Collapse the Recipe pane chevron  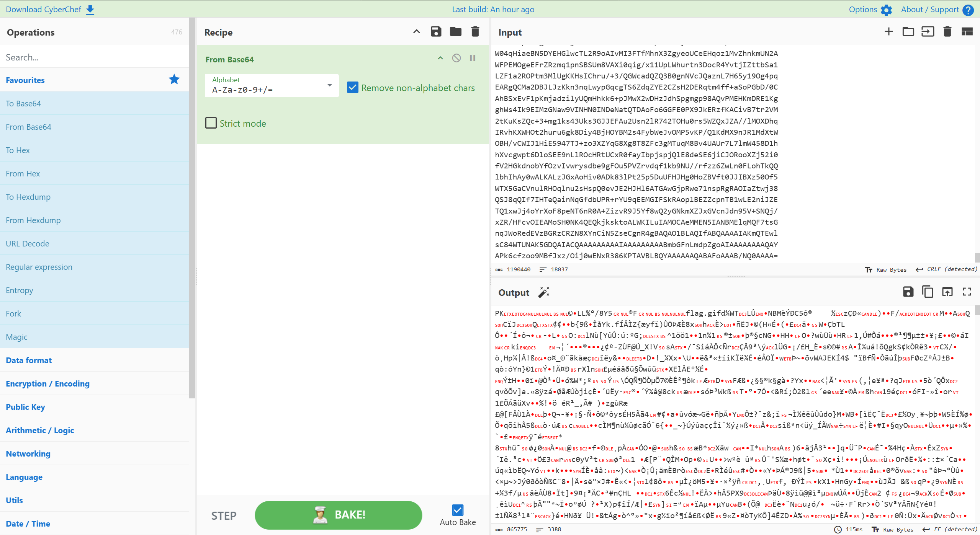417,32
